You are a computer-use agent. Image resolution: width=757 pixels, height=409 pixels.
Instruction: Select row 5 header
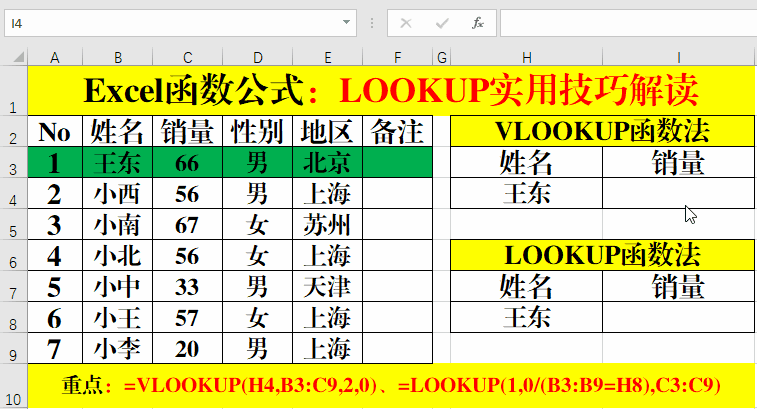[x=14, y=224]
